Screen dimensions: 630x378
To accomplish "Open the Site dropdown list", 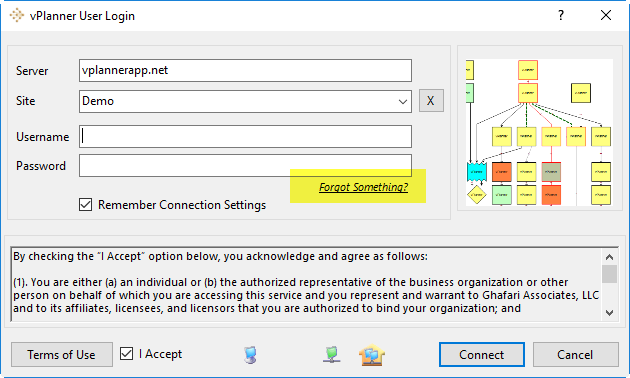I will [403, 101].
